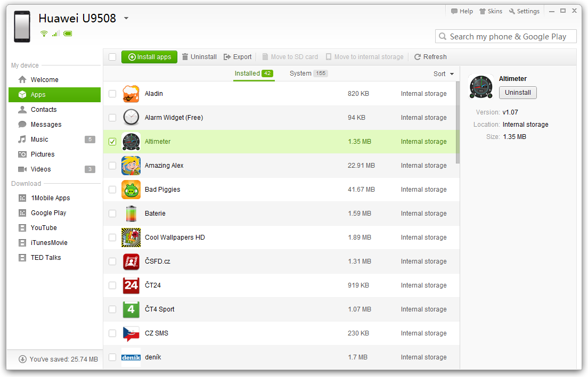
Task: Uninstall selected apps from toolbar
Action: 200,57
